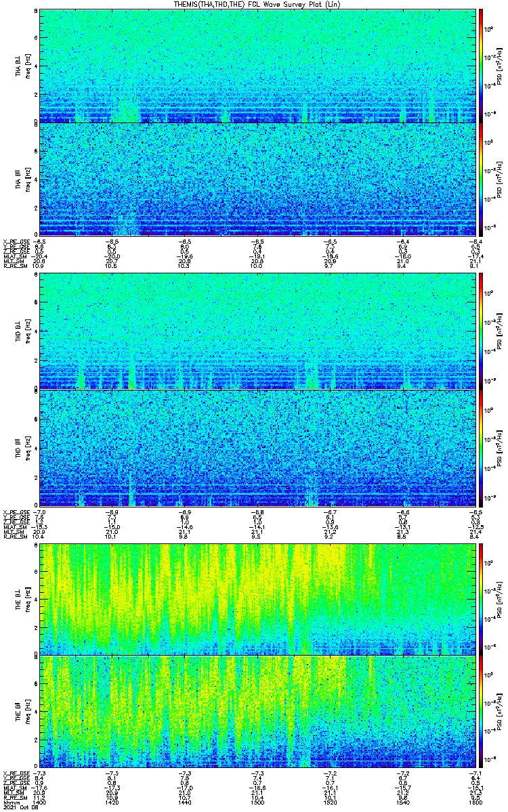Screen dimensions: 508x812
Task: Click the MLT_SM label below THE panels
Action: (14, 791)
